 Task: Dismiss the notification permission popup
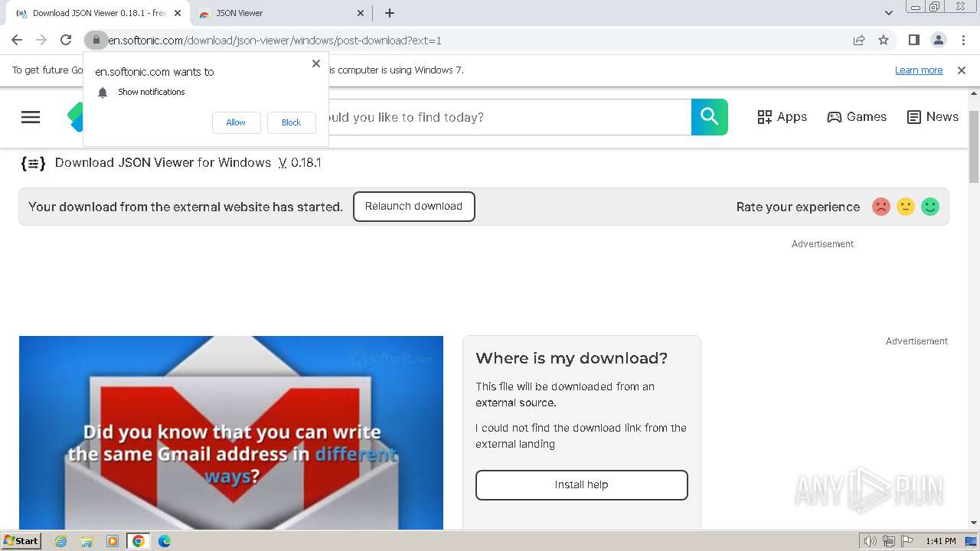316,64
